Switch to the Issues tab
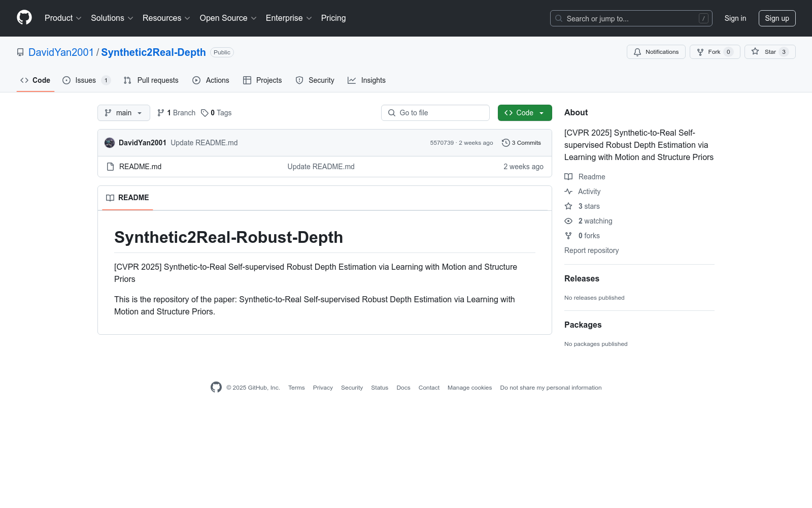Image resolution: width=812 pixels, height=508 pixels. [86, 80]
